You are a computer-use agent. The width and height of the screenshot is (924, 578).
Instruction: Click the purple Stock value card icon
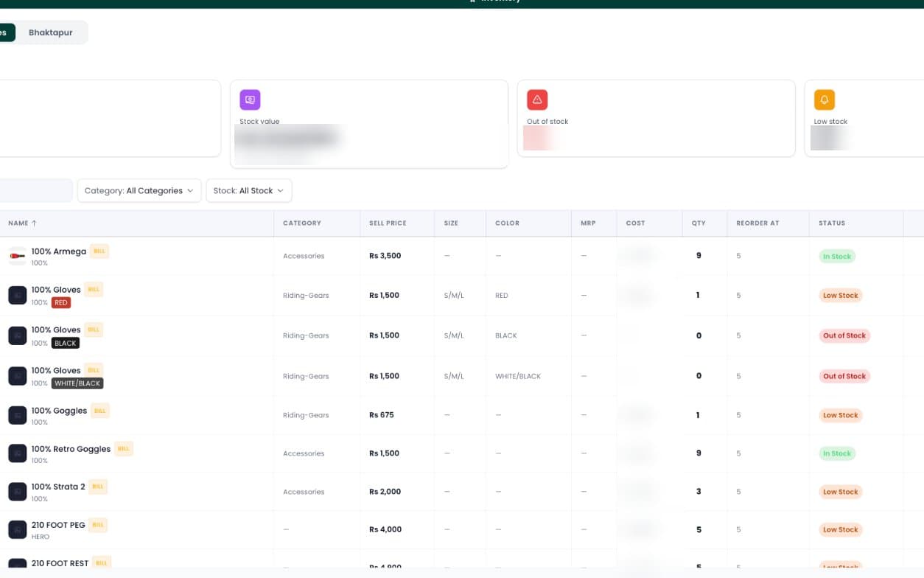click(x=250, y=100)
